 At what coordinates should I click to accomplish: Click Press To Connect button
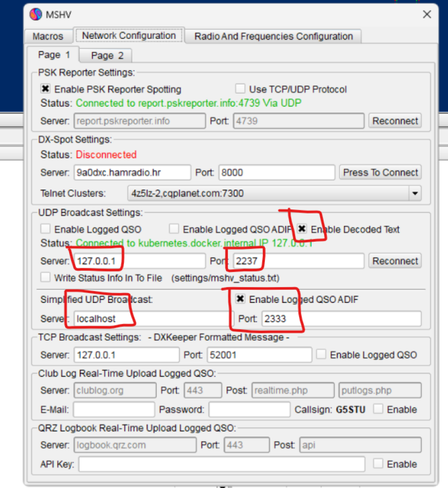pos(380,173)
